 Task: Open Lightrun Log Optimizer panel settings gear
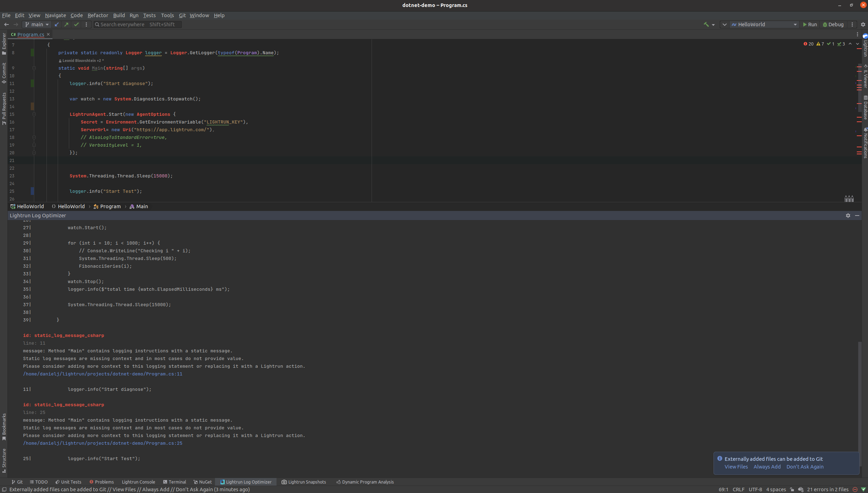848,216
